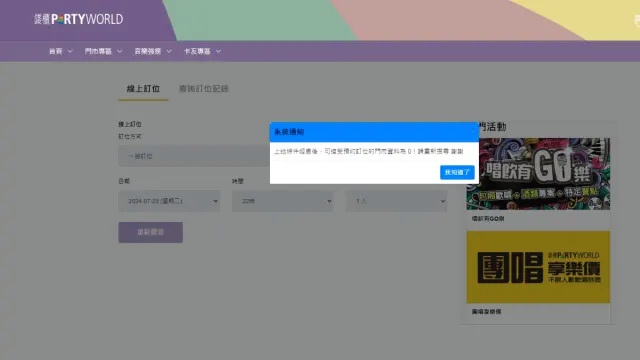The height and width of the screenshot is (360, 640).
Task: Expand the chevron beside 音樂強榜
Action: coord(169,51)
